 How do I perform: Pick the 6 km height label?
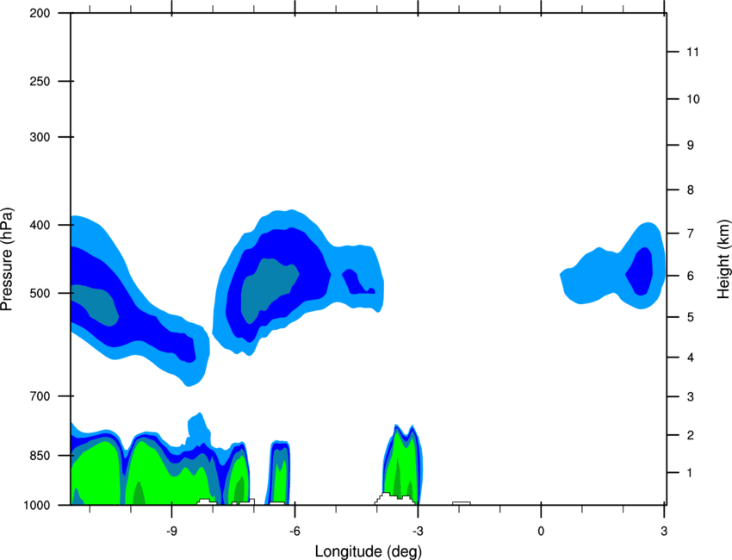(x=691, y=276)
